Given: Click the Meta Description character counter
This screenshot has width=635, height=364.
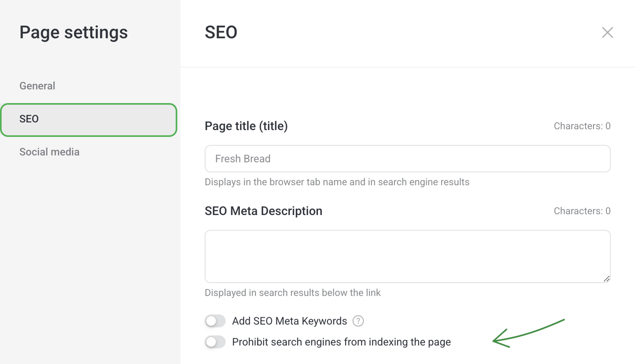Looking at the screenshot, I should point(582,211).
